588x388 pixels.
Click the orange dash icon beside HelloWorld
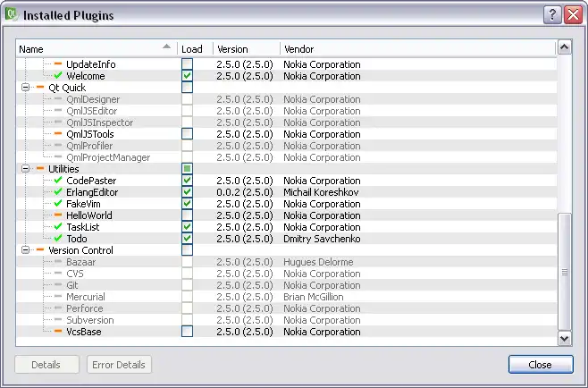pyautogui.click(x=58, y=215)
